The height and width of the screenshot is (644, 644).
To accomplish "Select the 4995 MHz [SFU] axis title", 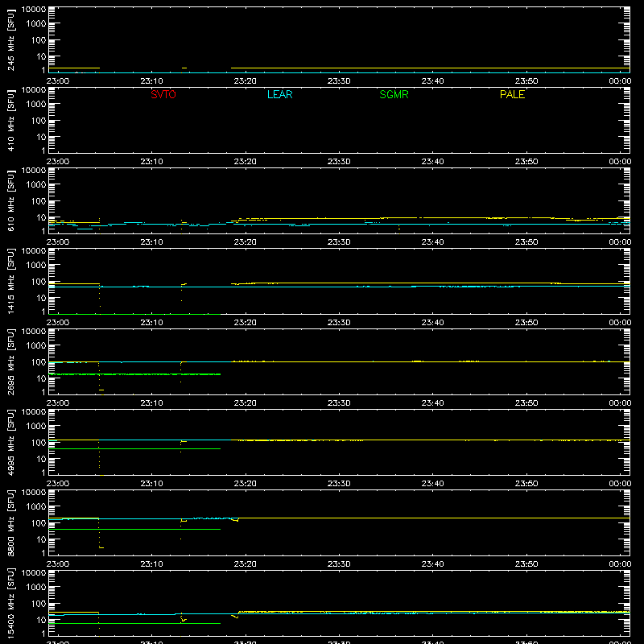I will click(x=11, y=443).
